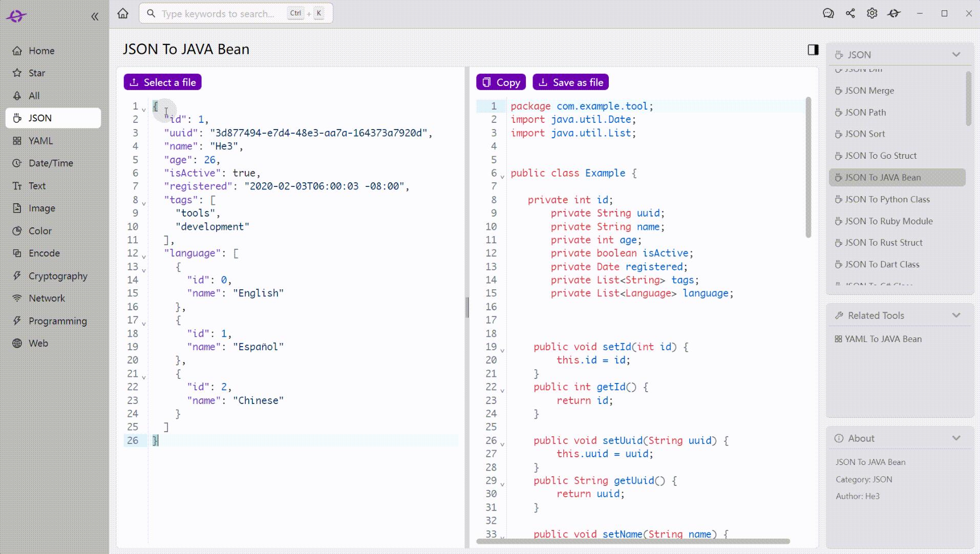Open the Home category in the sidebar

41,50
